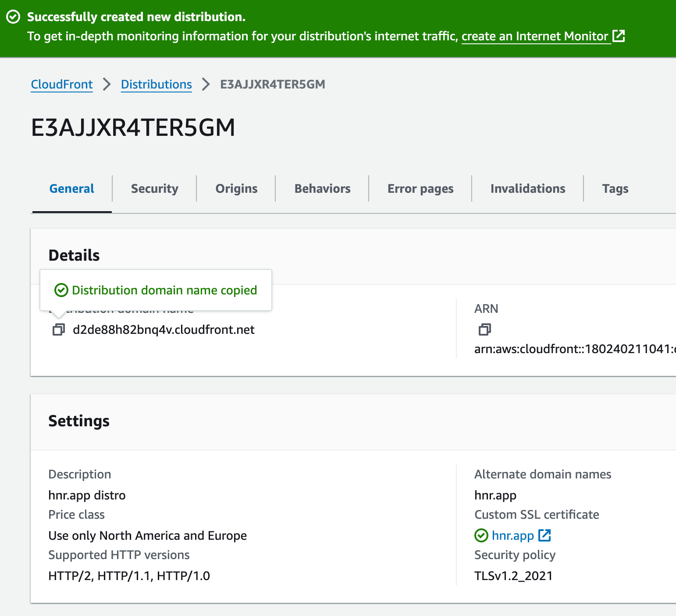Click the Custom SSL certificate label

click(537, 514)
